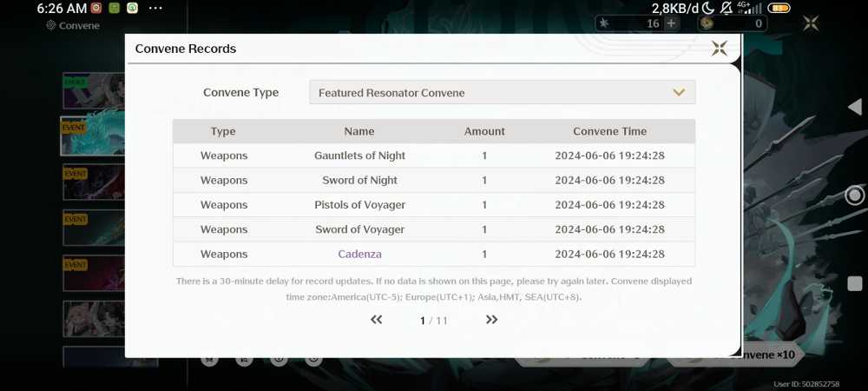
Task: Click the Convene Time column header
Action: click(x=609, y=131)
